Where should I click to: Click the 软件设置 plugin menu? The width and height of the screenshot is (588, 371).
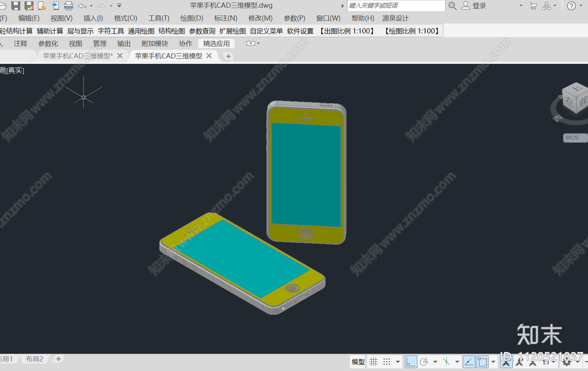(x=300, y=31)
